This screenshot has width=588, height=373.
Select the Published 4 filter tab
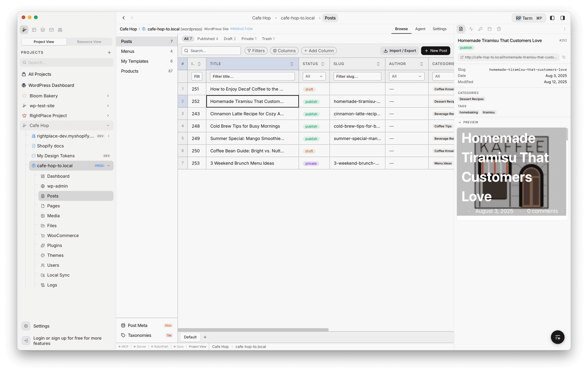(x=208, y=39)
